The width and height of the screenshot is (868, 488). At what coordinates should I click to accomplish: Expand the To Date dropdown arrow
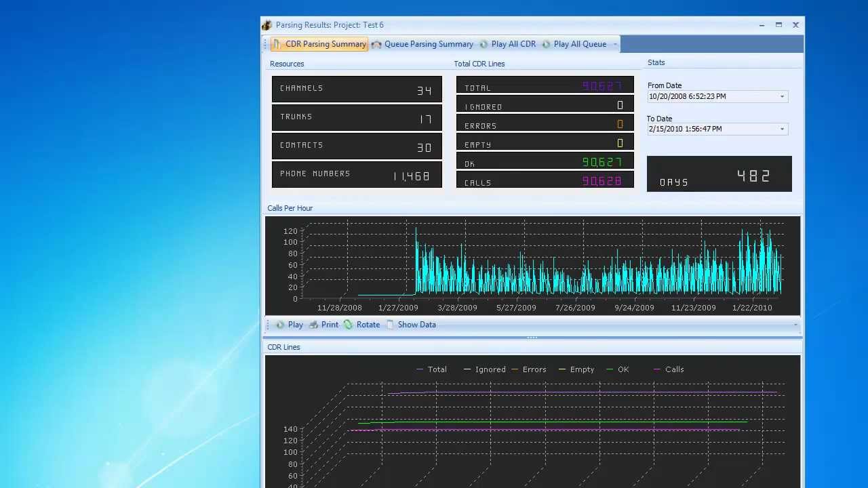click(x=782, y=129)
